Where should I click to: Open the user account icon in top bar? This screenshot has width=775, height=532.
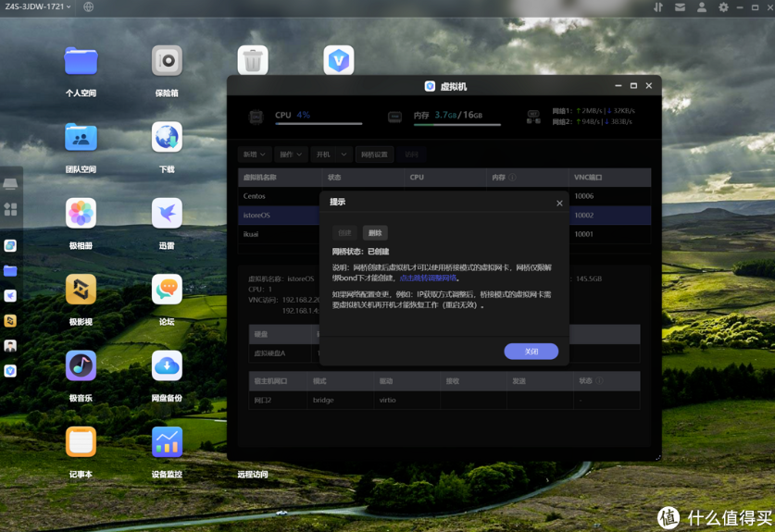(x=702, y=6)
